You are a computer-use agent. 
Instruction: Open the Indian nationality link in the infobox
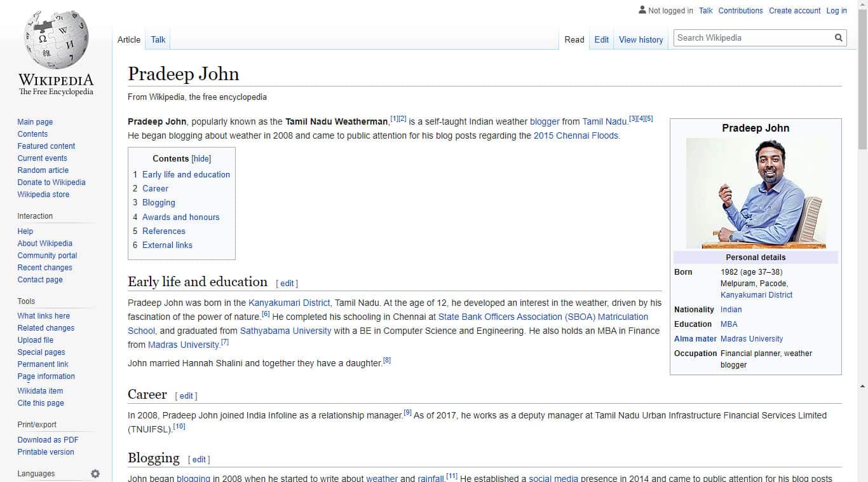731,310
